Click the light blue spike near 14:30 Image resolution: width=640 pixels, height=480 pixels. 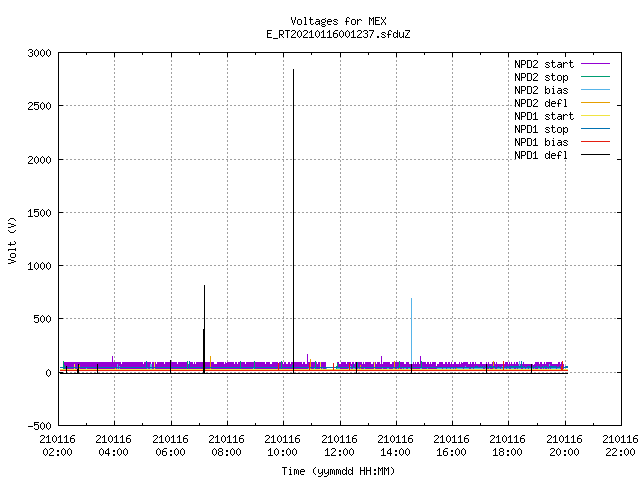point(411,331)
